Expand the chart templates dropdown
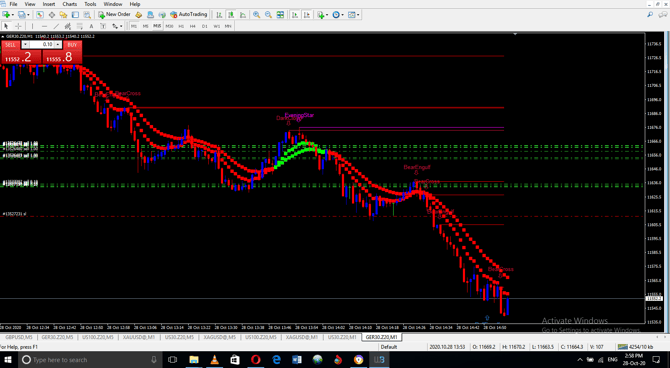Viewport: 670px width, 368px height. tap(358, 15)
